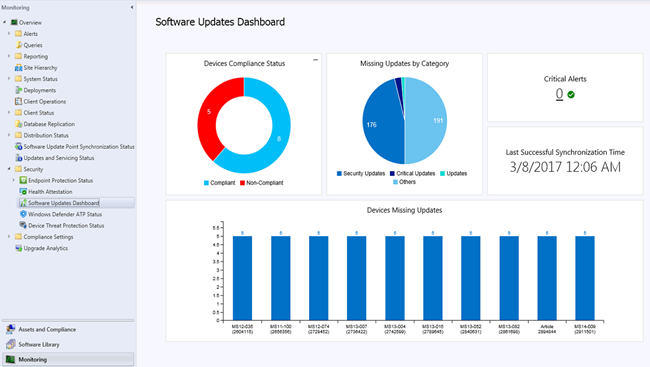Click the Critical Updates legend swatch
This screenshot has height=367, width=650.
click(392, 173)
